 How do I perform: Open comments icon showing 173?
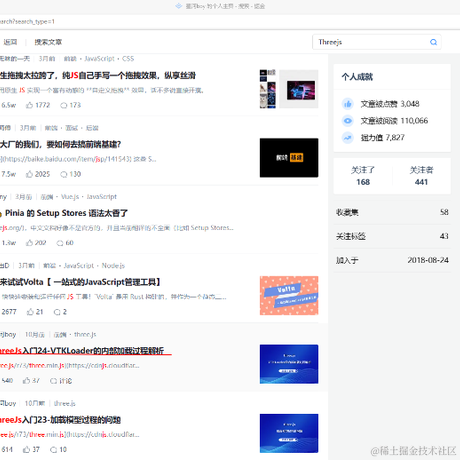pyautogui.click(x=63, y=105)
